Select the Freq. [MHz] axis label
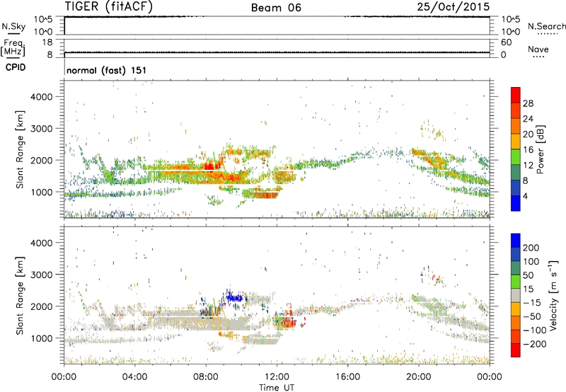This screenshot has height=392, width=566. tap(13, 47)
